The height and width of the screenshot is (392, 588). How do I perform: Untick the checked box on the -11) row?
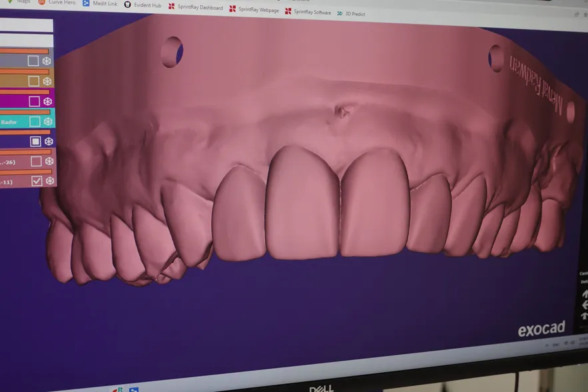(x=37, y=181)
